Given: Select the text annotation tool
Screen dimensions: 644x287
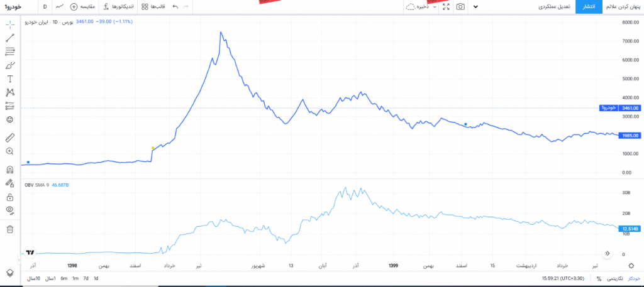Looking at the screenshot, I should click(10, 79).
